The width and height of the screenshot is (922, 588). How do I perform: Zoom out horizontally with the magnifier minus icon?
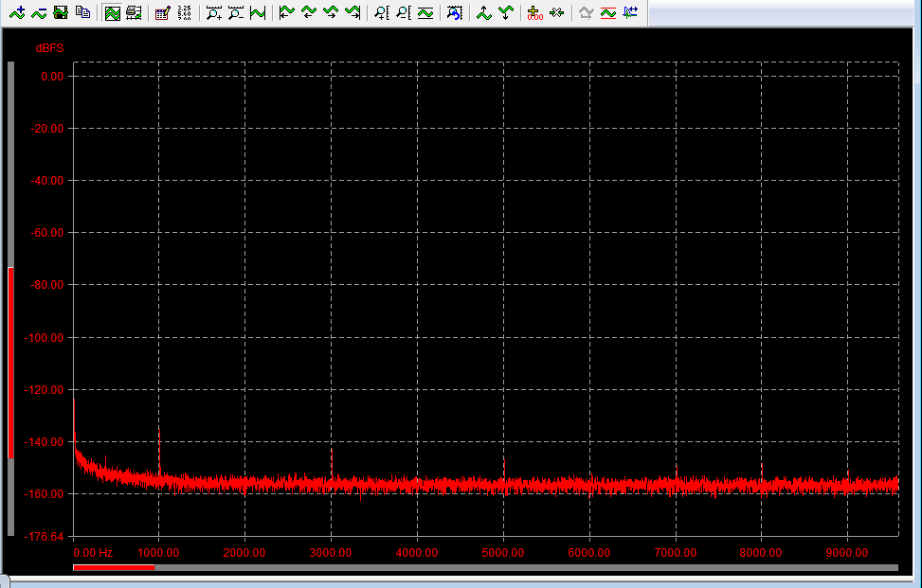click(236, 12)
